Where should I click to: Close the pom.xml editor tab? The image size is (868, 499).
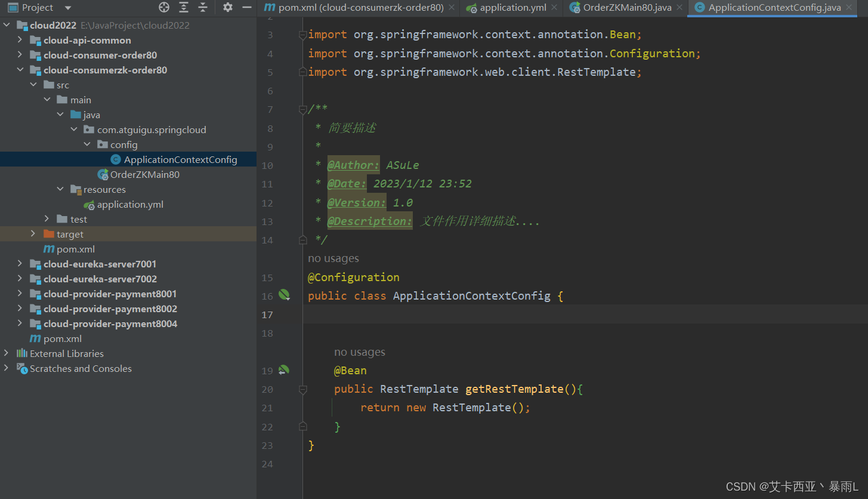pos(452,8)
